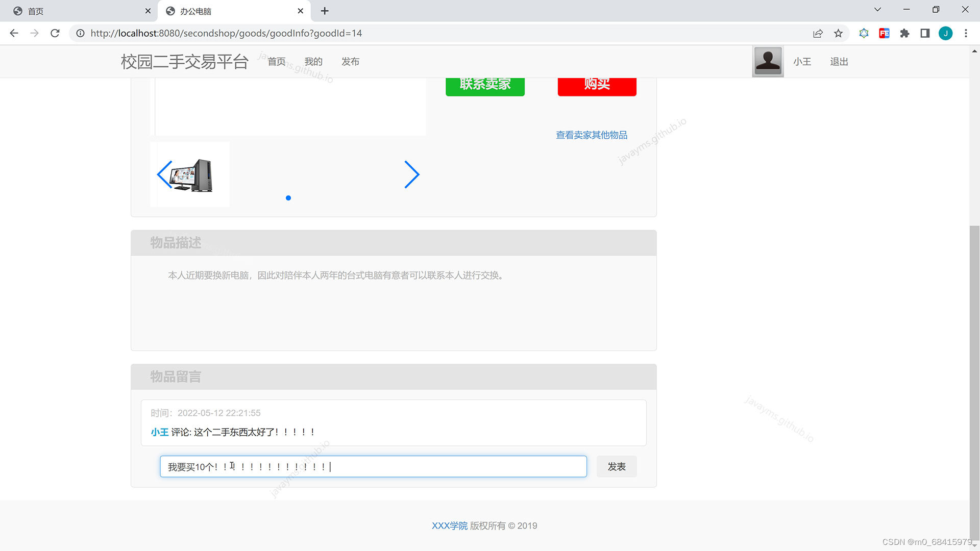Click the browser forward arrow
This screenshot has height=551, width=980.
pos(34,33)
